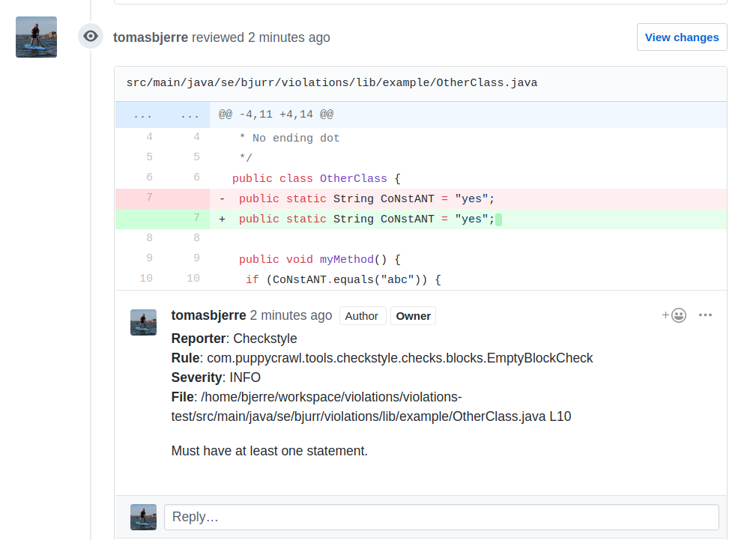Click the comment's '2 minutes ago' timestamp

[x=291, y=315]
